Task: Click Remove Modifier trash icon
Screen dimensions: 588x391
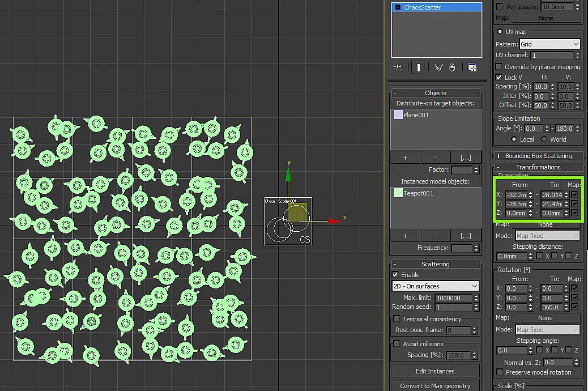Action: tap(452, 67)
